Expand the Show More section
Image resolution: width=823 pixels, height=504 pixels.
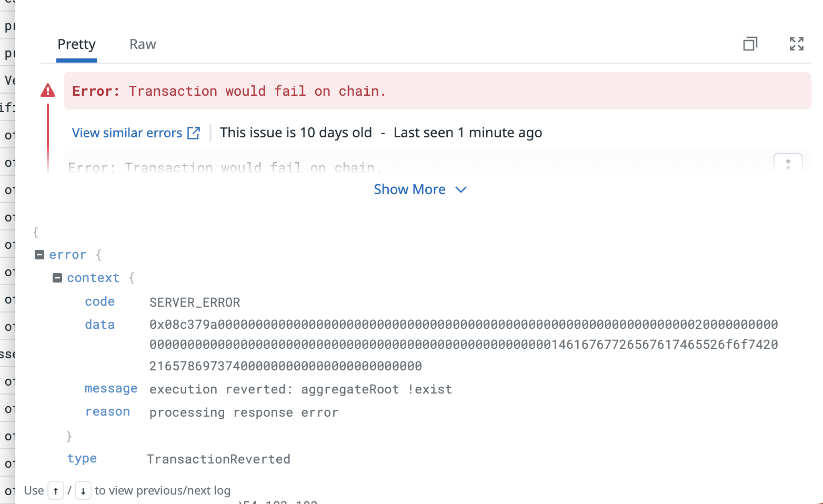tap(420, 189)
